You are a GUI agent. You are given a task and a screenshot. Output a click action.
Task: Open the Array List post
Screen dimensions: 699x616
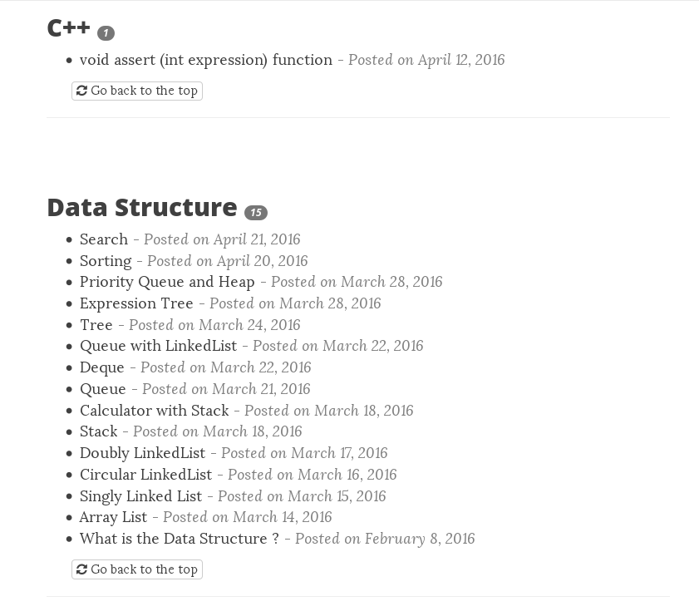113,517
